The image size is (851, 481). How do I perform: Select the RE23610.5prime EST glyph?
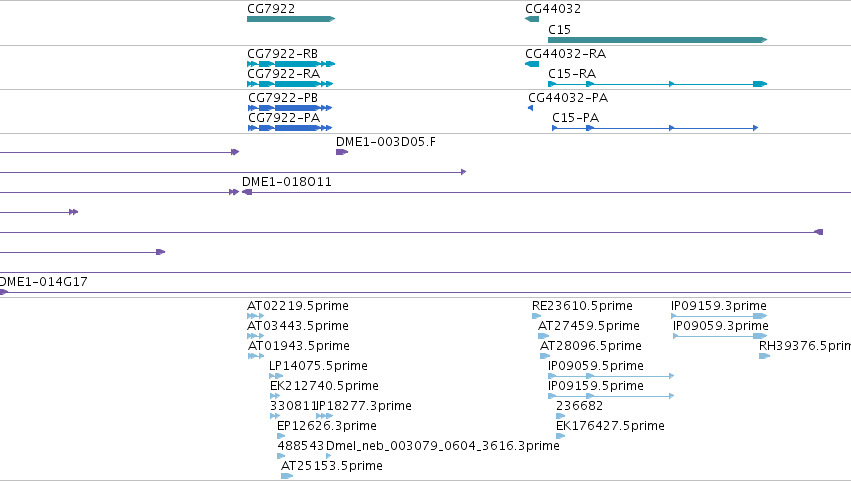537,316
